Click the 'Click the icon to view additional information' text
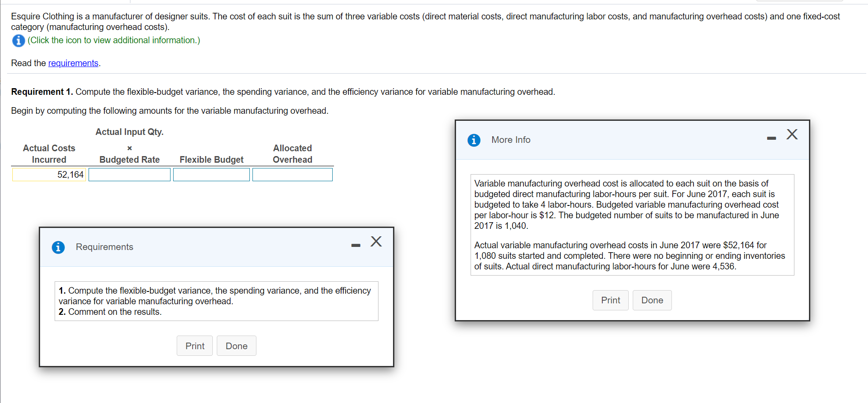This screenshot has width=868, height=403. pos(114,40)
